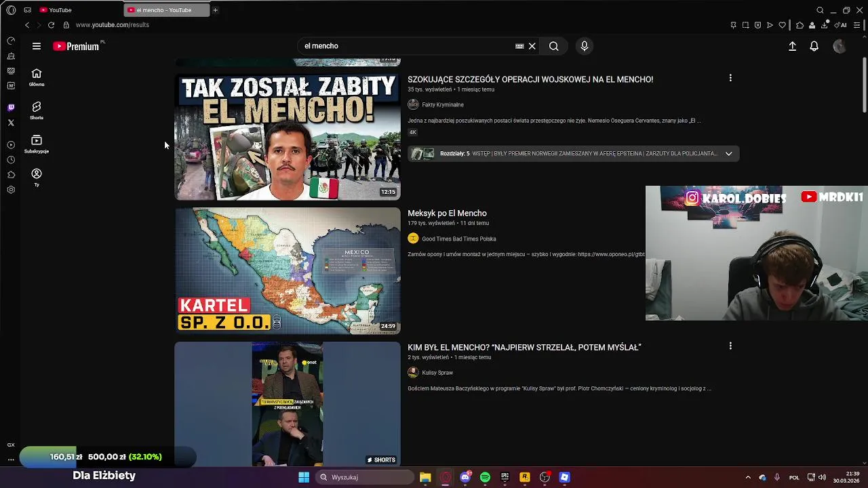Click the YouTube search field

point(407,46)
